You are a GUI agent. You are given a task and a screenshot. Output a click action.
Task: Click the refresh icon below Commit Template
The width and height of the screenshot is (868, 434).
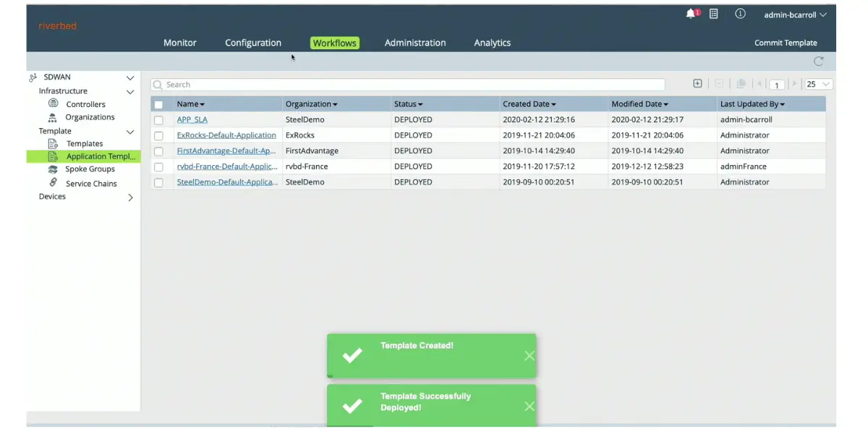(819, 61)
